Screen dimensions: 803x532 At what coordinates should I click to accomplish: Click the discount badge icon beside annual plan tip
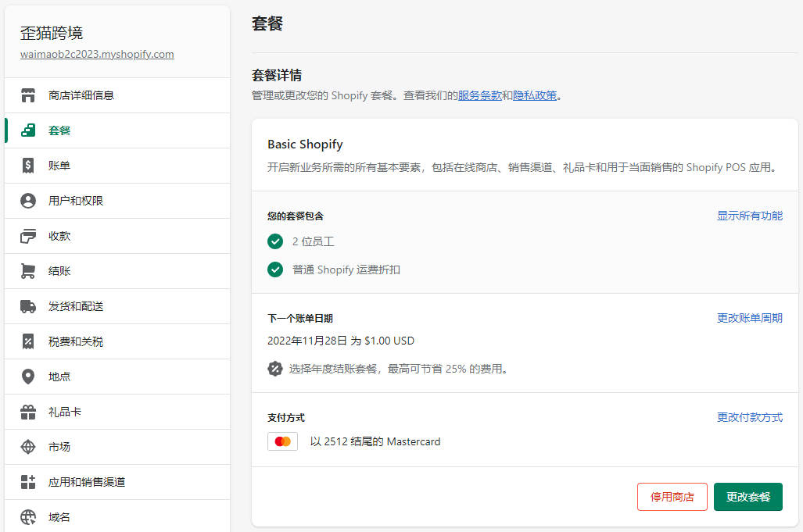pos(275,368)
